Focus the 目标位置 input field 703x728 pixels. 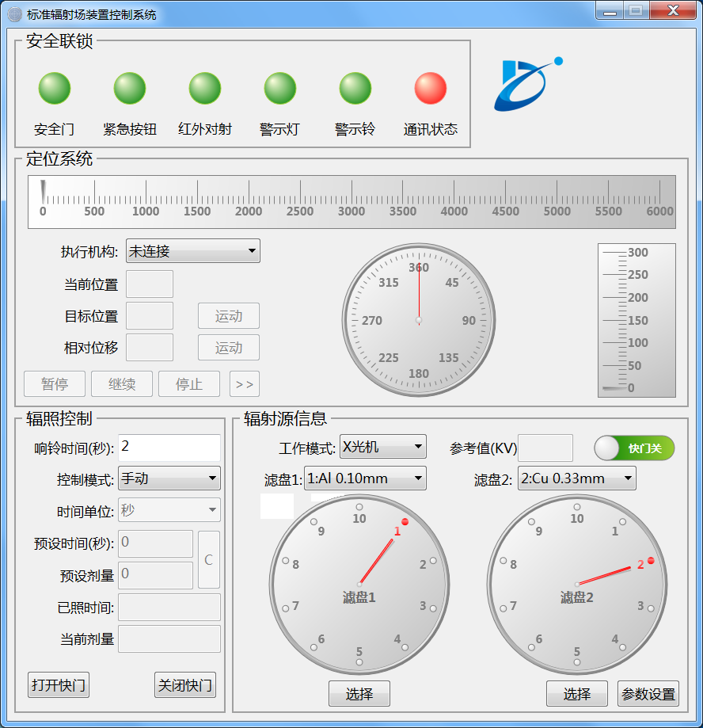[150, 316]
